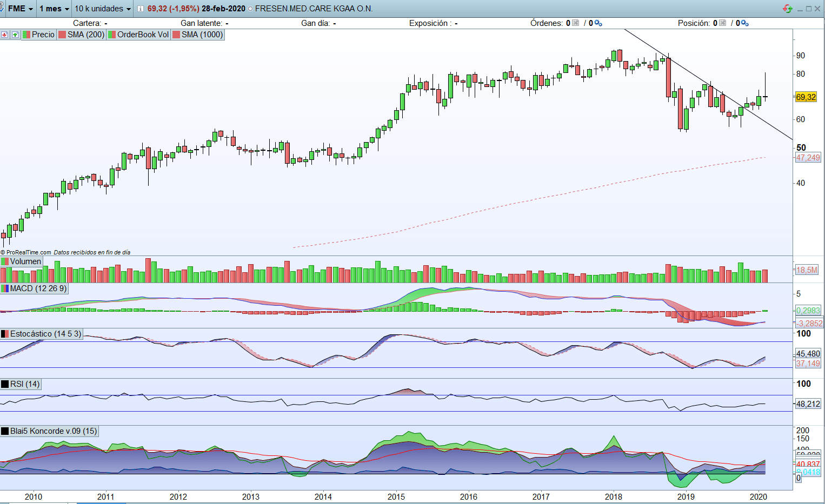Click the stochastic value label 37,149
The height and width of the screenshot is (504, 825).
[x=808, y=364]
